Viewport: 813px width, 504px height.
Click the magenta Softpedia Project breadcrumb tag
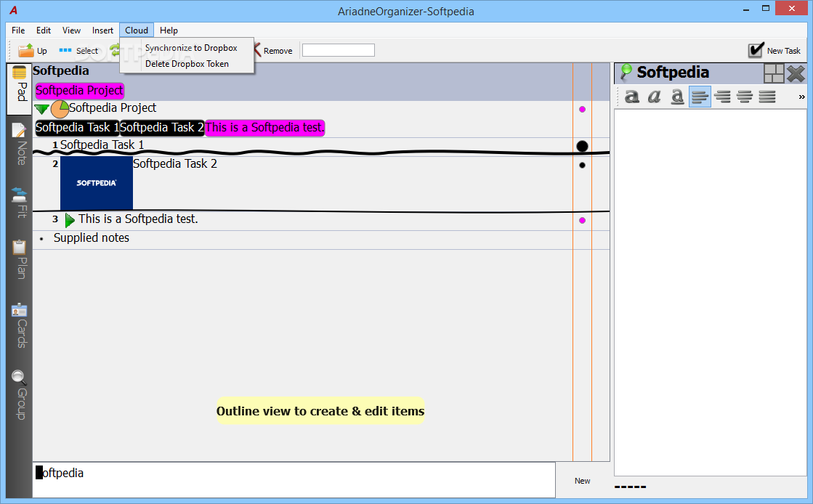79,90
